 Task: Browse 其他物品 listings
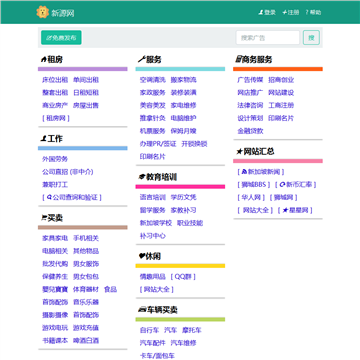click(x=86, y=251)
